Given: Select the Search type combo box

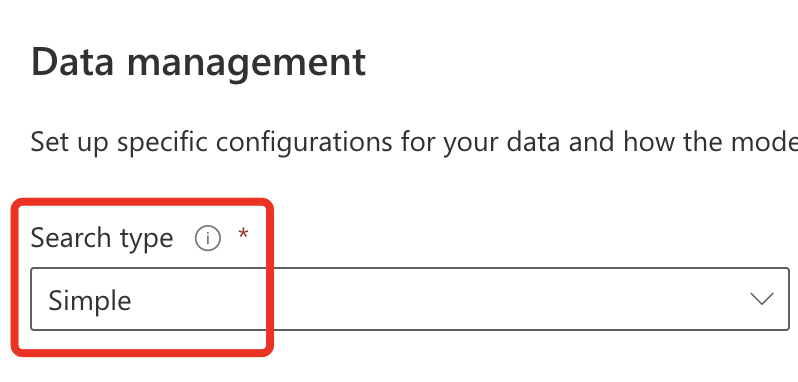Looking at the screenshot, I should [x=410, y=299].
